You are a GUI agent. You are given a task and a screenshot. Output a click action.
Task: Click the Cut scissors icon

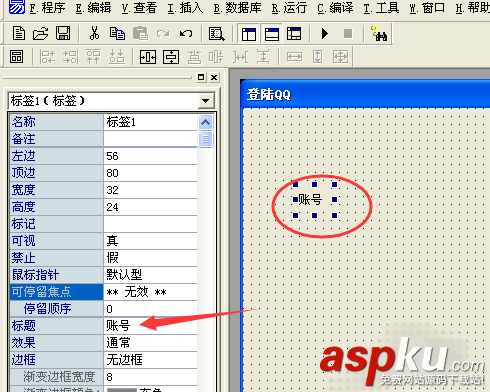[94, 33]
